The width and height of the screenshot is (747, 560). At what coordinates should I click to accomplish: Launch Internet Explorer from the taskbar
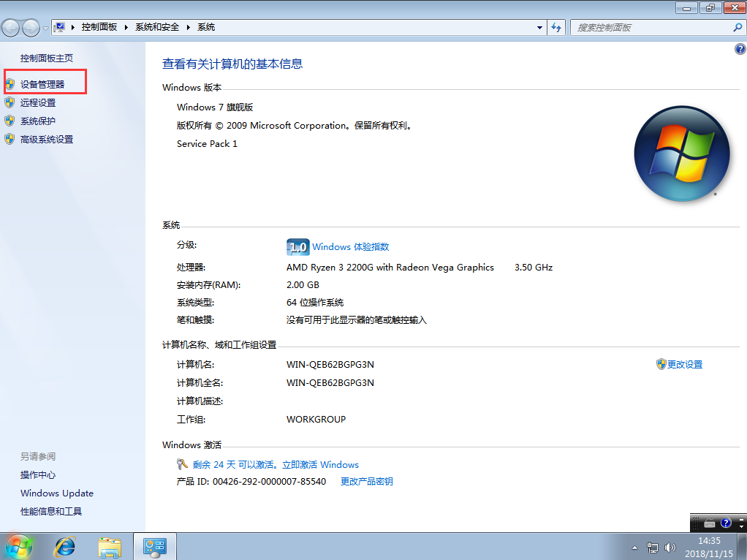click(x=65, y=547)
